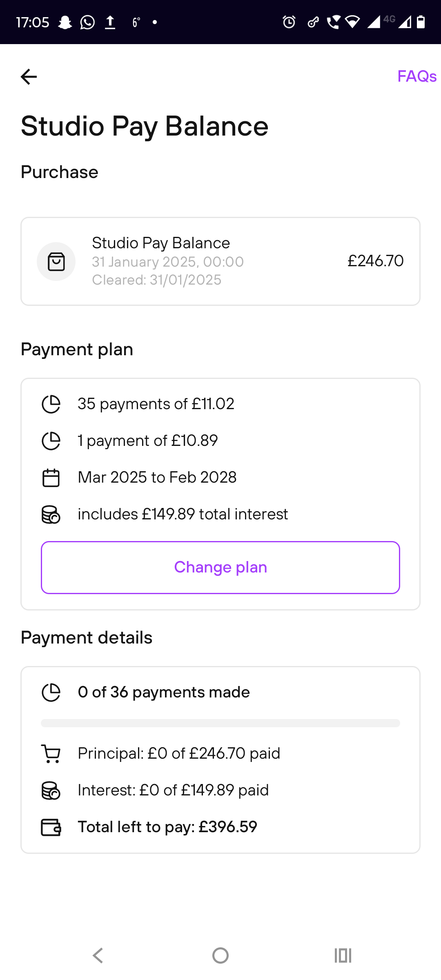Tap shopping cart icon beside Principal
This screenshot has height=980, width=441.
tap(51, 754)
